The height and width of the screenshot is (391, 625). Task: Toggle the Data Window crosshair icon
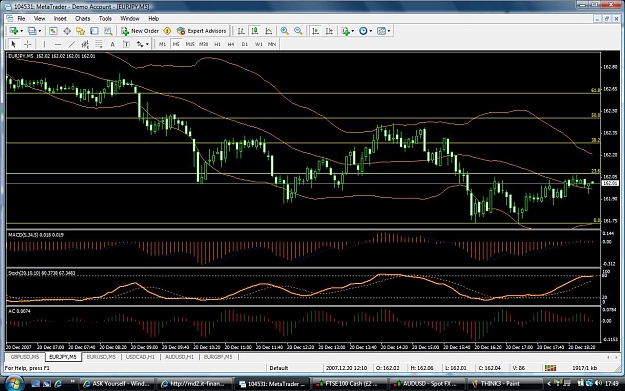pos(67,31)
